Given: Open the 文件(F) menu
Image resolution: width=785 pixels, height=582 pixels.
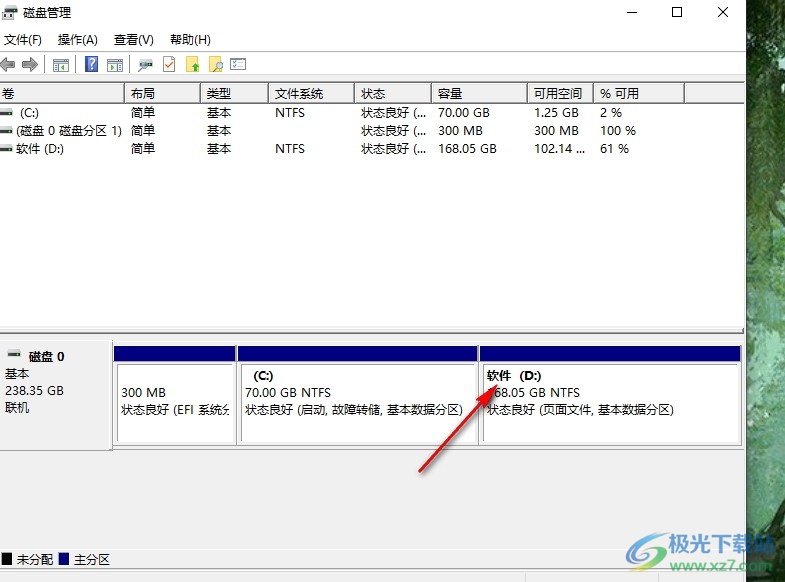Looking at the screenshot, I should (23, 40).
